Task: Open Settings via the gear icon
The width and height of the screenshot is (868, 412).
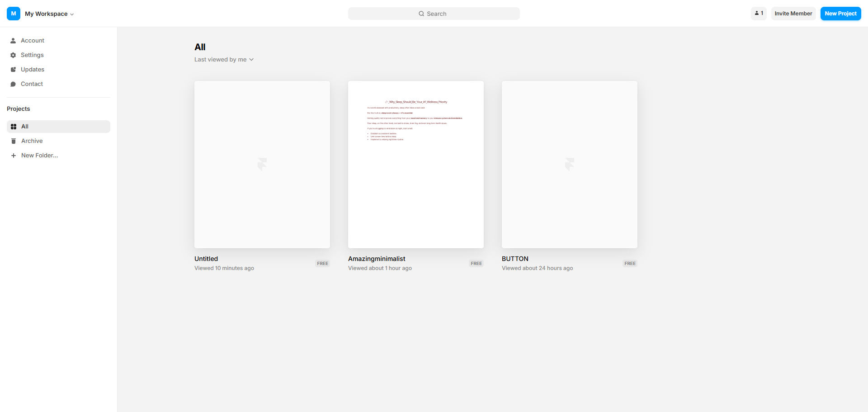Action: [13, 55]
